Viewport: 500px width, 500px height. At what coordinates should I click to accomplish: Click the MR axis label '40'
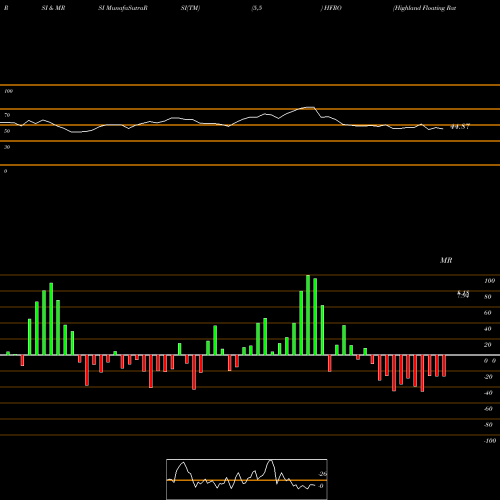click(488, 329)
